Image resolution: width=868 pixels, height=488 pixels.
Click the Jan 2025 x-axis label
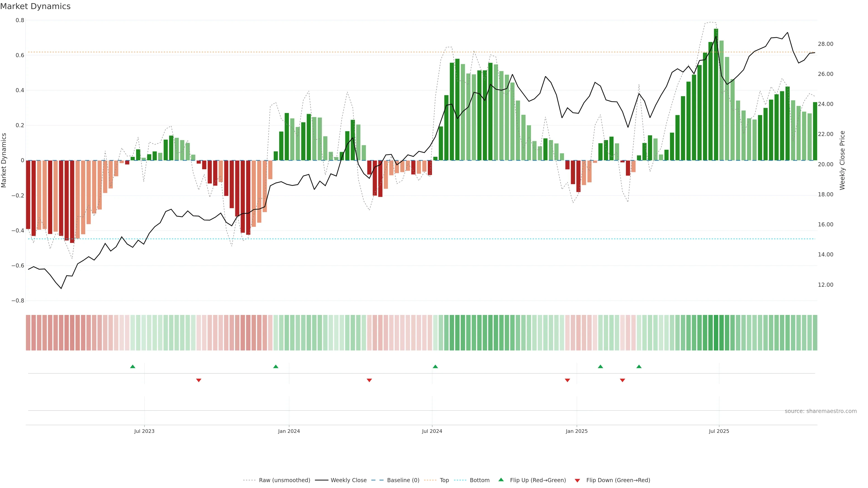point(577,431)
